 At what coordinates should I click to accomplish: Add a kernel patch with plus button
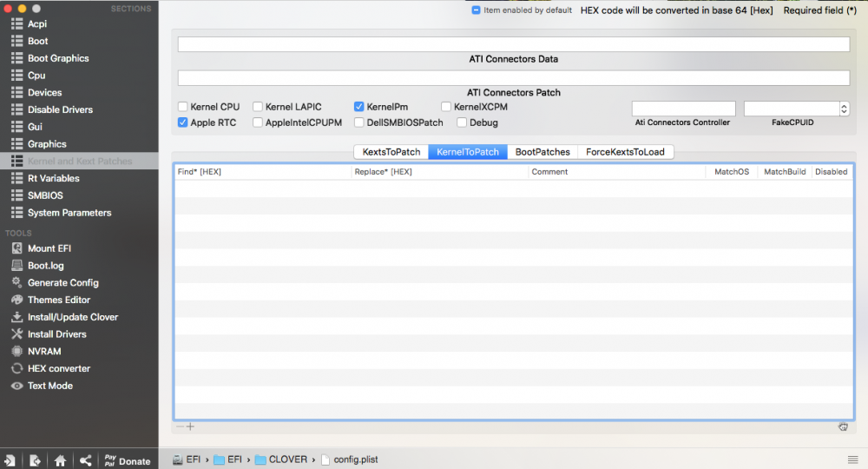click(190, 426)
